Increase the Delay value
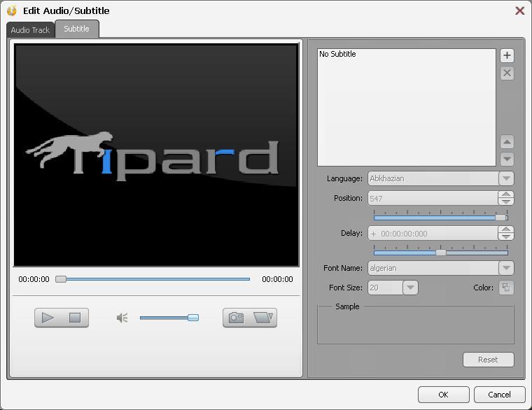532x410 pixels. click(x=506, y=229)
